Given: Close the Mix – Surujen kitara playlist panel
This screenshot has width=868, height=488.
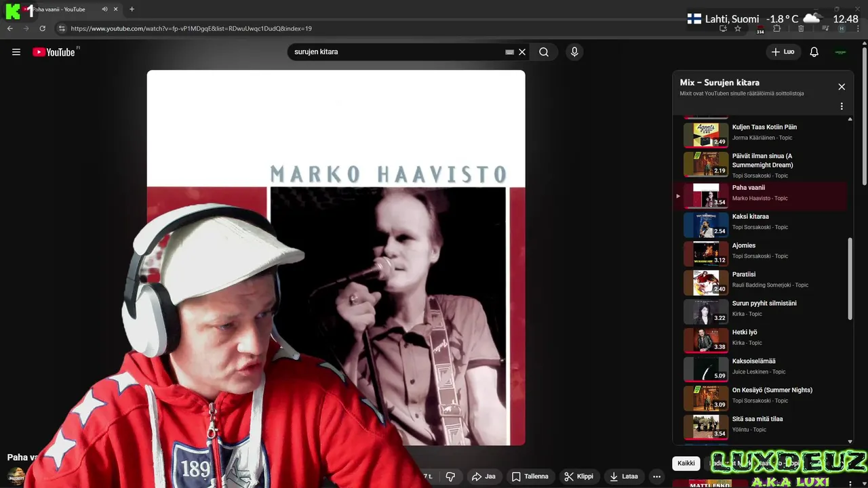Looking at the screenshot, I should (x=842, y=87).
